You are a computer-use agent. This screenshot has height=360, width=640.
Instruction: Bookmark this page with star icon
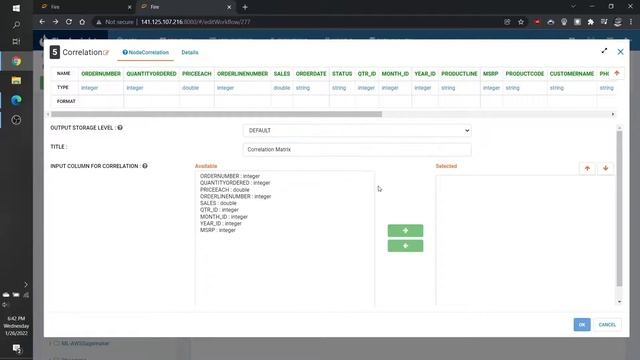point(521,22)
